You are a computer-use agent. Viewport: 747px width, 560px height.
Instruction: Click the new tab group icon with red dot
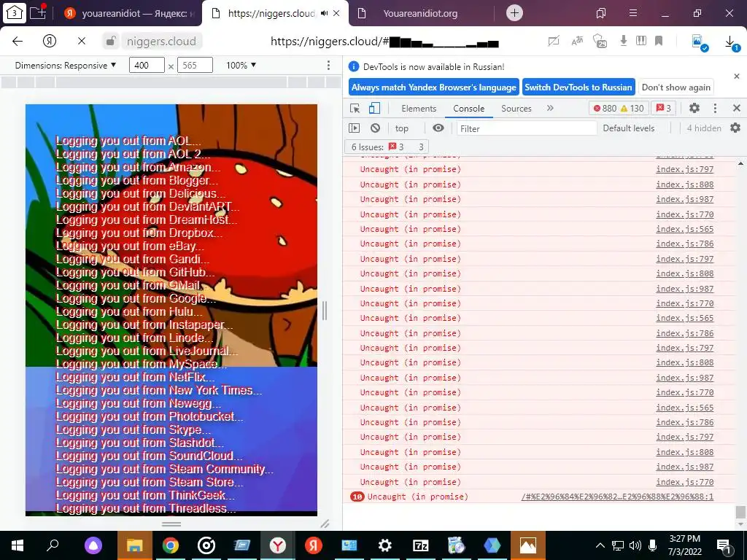pyautogui.click(x=38, y=12)
